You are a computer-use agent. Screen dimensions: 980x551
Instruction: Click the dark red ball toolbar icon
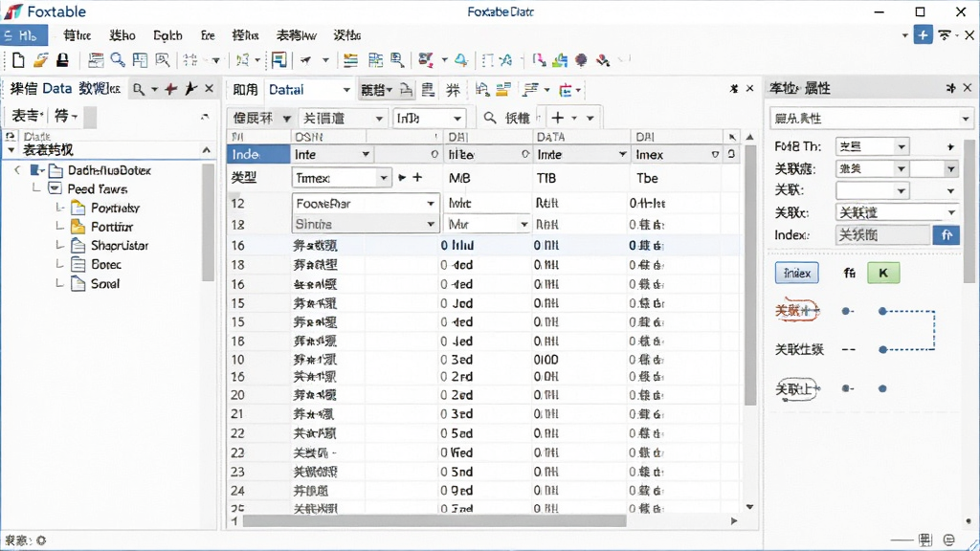point(581,60)
